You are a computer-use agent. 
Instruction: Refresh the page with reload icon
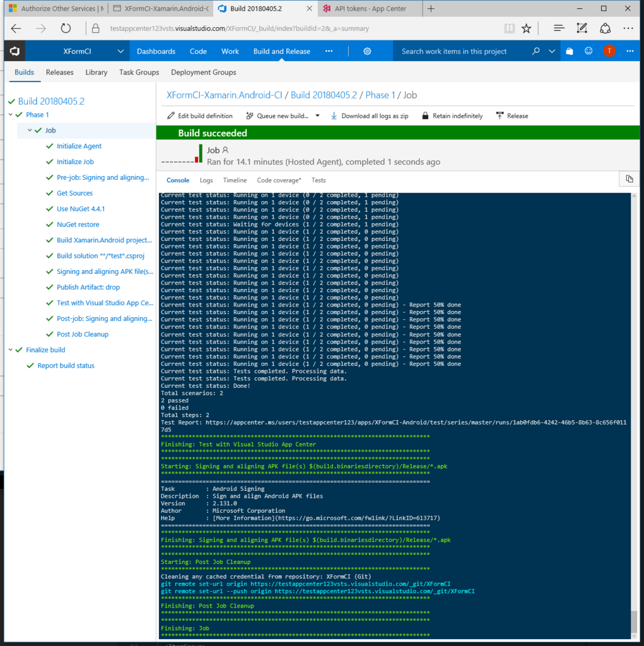pyautogui.click(x=66, y=28)
